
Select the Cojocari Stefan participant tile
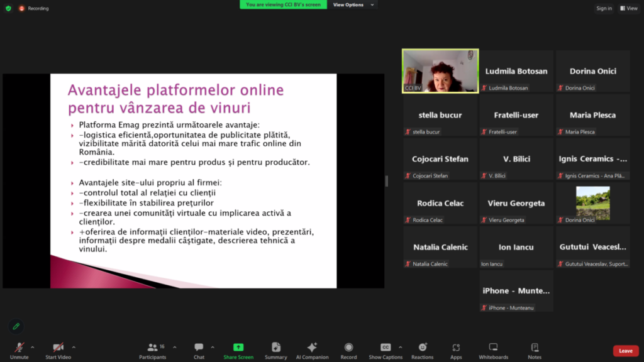click(x=440, y=159)
